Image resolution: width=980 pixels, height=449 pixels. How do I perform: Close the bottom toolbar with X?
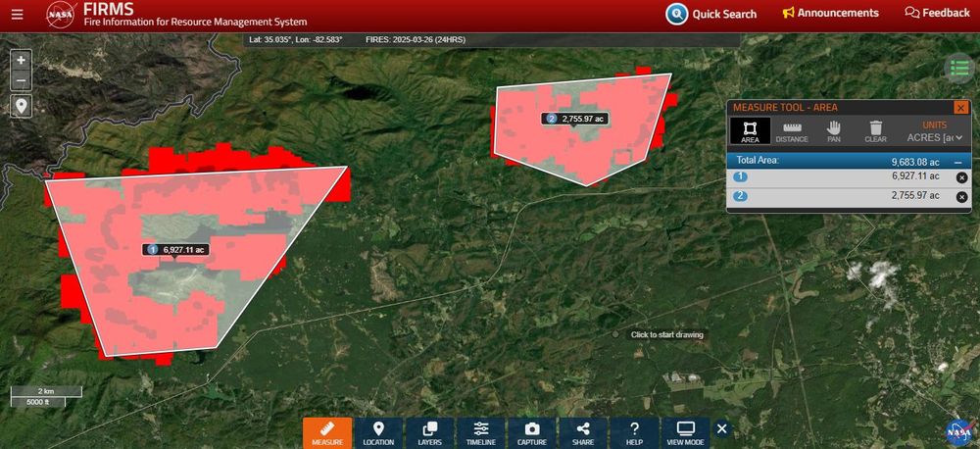(722, 429)
